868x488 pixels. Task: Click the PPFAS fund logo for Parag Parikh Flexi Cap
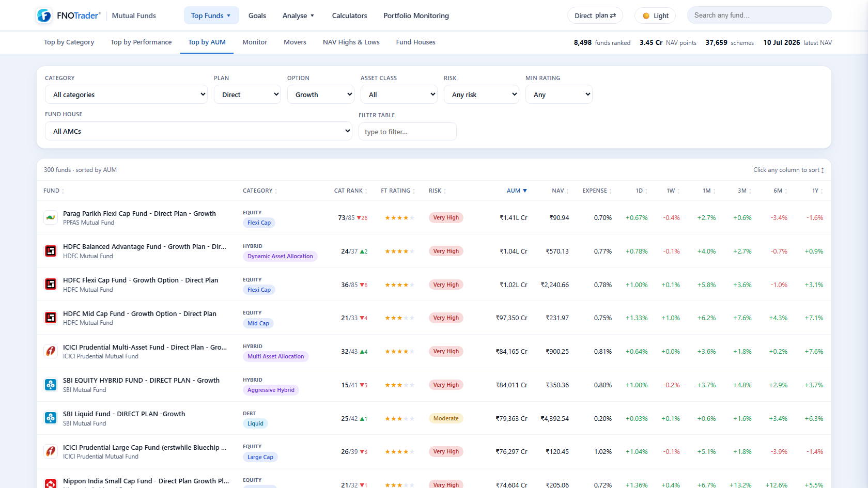pyautogui.click(x=51, y=217)
